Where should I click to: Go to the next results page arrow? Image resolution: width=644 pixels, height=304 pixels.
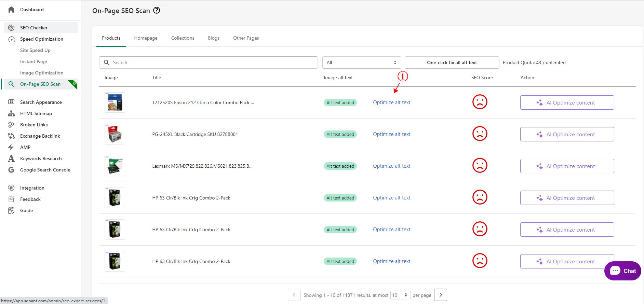pos(441,295)
